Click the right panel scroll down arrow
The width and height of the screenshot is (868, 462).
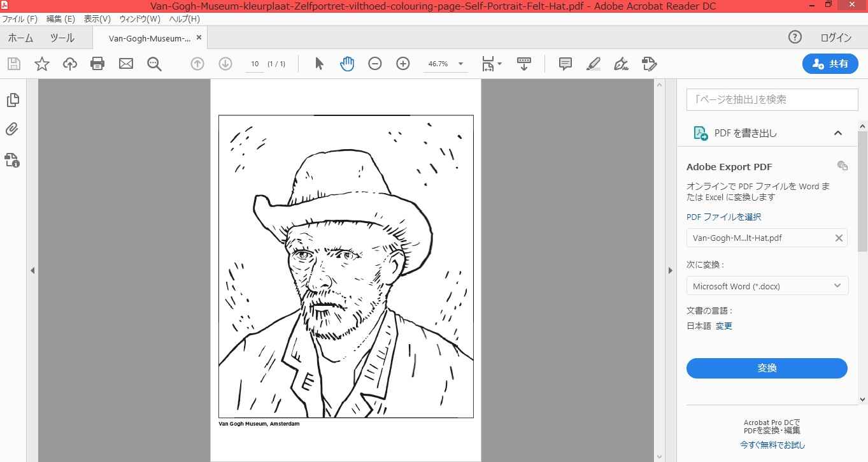point(863,400)
